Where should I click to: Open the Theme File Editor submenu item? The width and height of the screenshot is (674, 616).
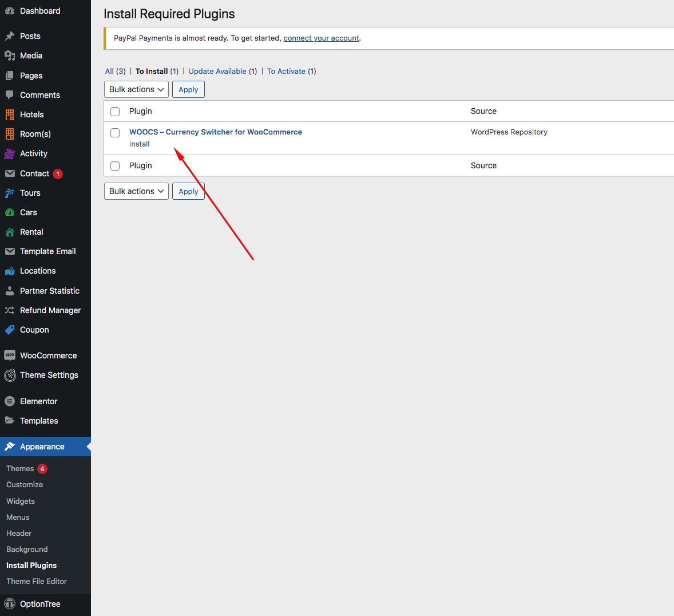click(37, 581)
